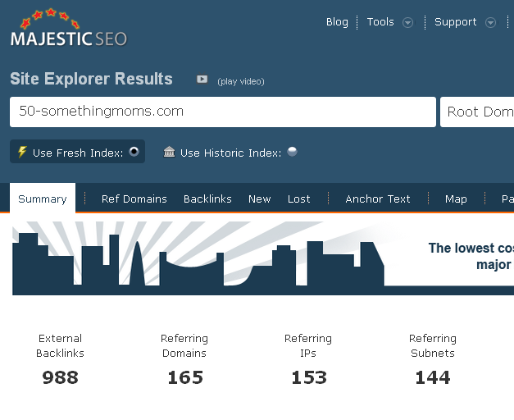This screenshot has width=514, height=420.
Task: Click the play video link text
Action: pyautogui.click(x=241, y=81)
